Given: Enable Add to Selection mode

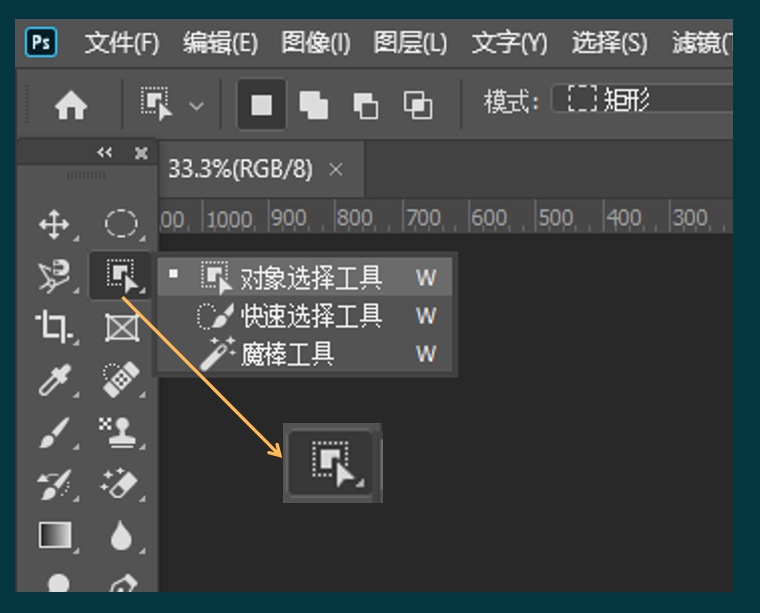Looking at the screenshot, I should click(314, 105).
